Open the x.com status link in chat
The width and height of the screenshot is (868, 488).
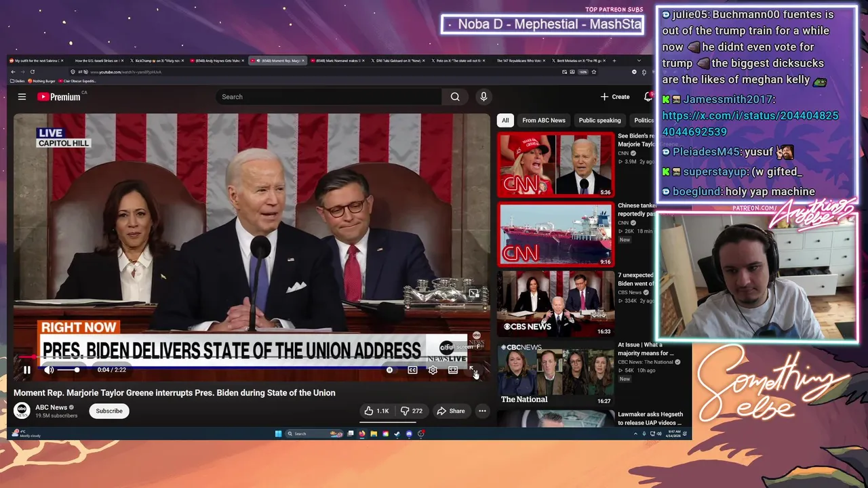coord(750,124)
